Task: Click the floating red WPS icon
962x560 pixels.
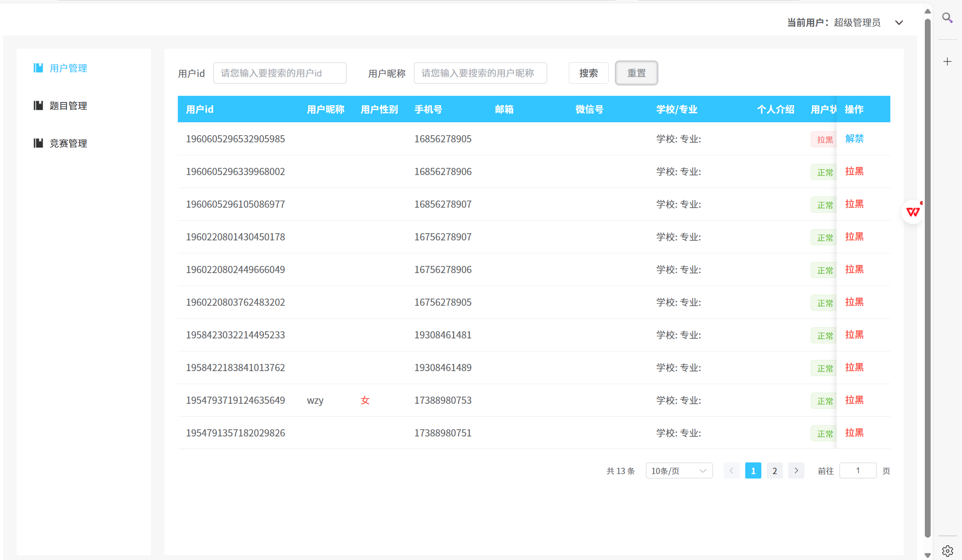Action: click(x=913, y=212)
